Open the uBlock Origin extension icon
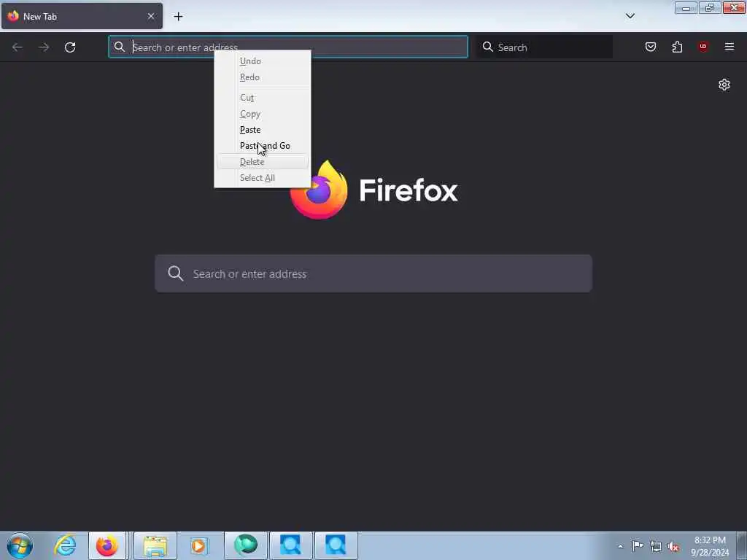Viewport: 747px width, 560px height. coord(703,47)
